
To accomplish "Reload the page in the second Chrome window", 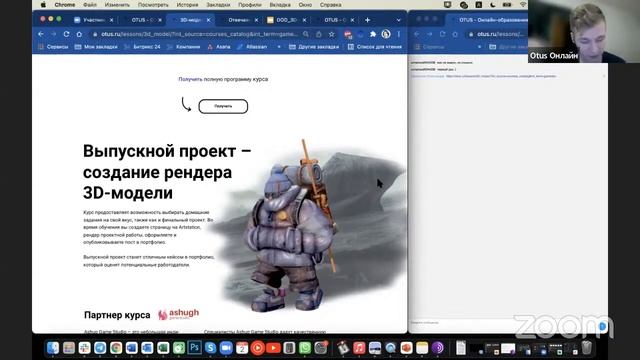I will pyautogui.click(x=442, y=34).
